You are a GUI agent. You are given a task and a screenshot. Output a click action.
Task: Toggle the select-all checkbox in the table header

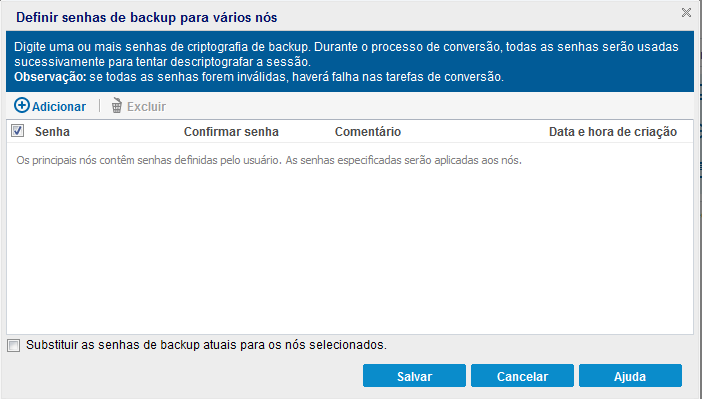tap(17, 130)
